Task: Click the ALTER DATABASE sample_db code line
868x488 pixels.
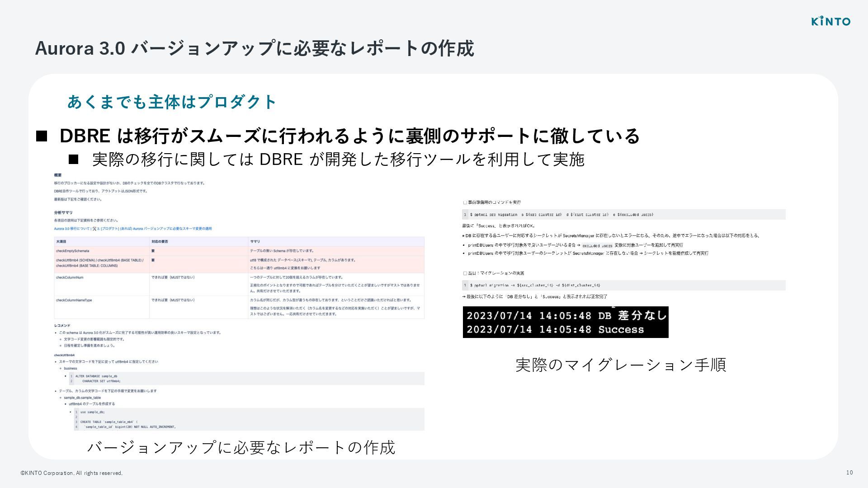Action: point(96,376)
